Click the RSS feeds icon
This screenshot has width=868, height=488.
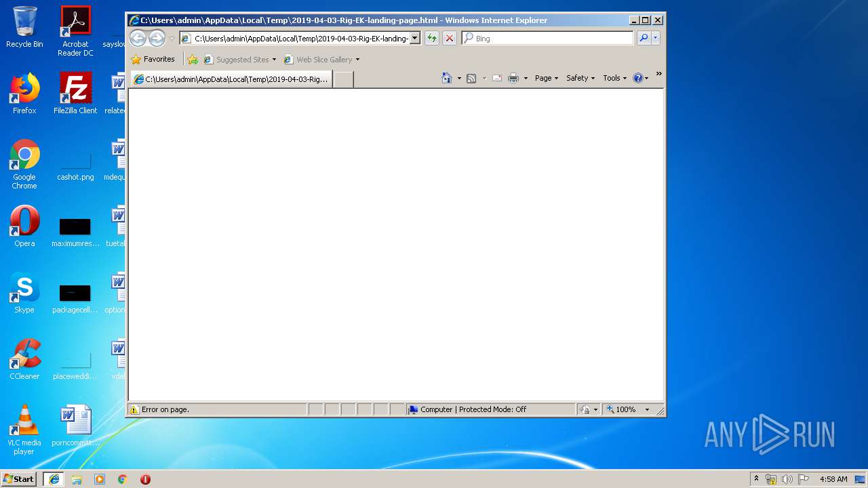(x=471, y=78)
